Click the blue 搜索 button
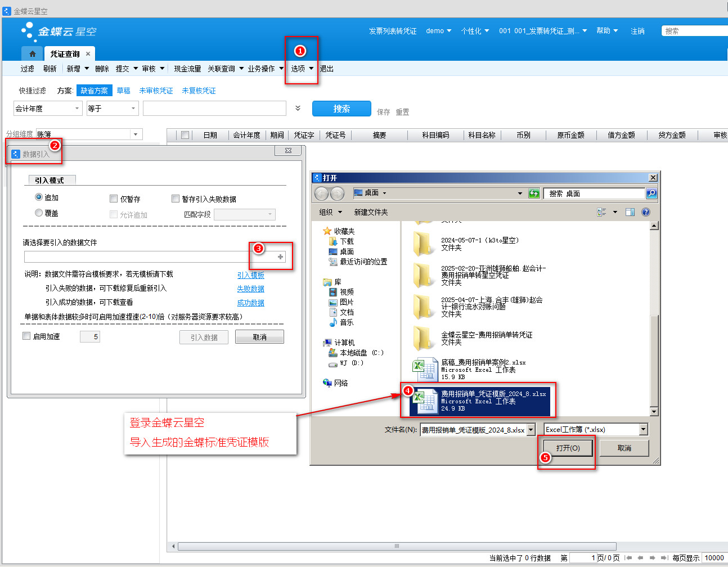 pyautogui.click(x=341, y=109)
